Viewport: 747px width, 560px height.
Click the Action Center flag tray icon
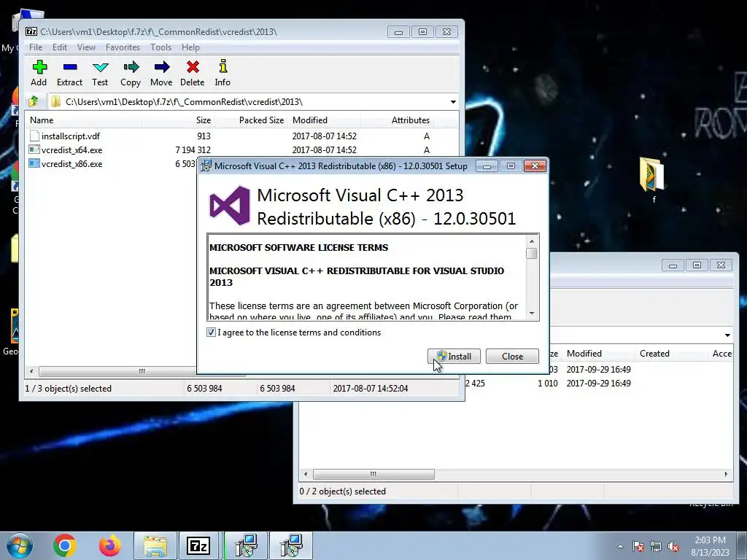click(638, 546)
